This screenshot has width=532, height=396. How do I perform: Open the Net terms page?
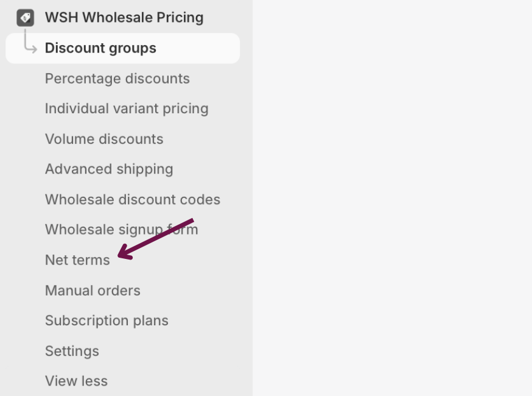tap(77, 260)
